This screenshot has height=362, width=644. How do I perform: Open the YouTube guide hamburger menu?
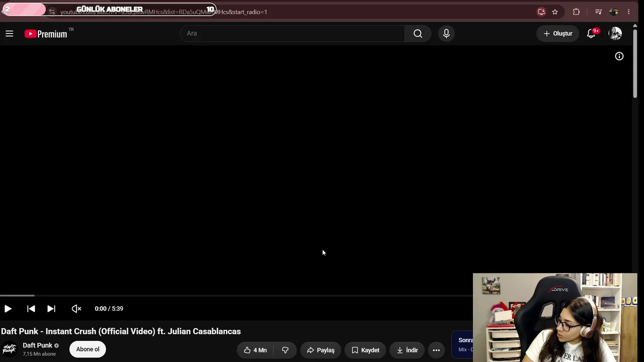tap(9, 34)
